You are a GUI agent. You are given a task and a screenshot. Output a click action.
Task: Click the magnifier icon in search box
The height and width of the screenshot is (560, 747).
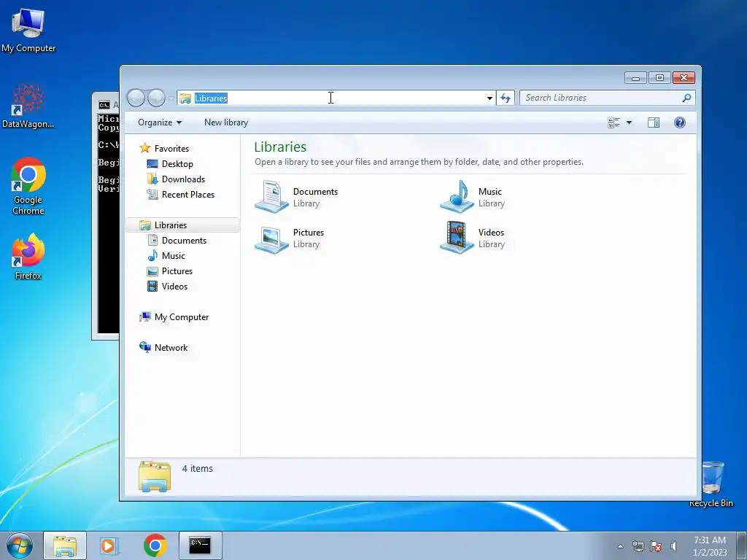pyautogui.click(x=686, y=98)
